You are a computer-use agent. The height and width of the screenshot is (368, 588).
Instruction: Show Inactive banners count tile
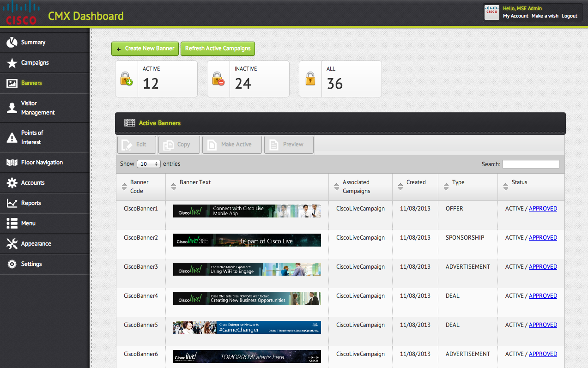coord(248,79)
